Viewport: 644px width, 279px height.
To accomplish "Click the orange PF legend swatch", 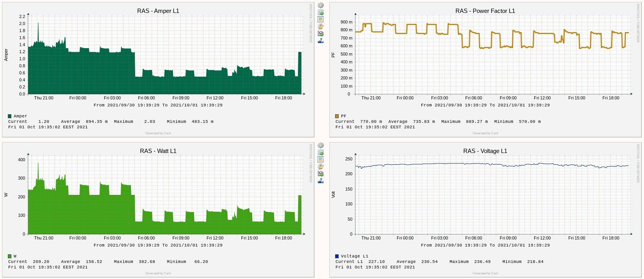I will 337,116.
